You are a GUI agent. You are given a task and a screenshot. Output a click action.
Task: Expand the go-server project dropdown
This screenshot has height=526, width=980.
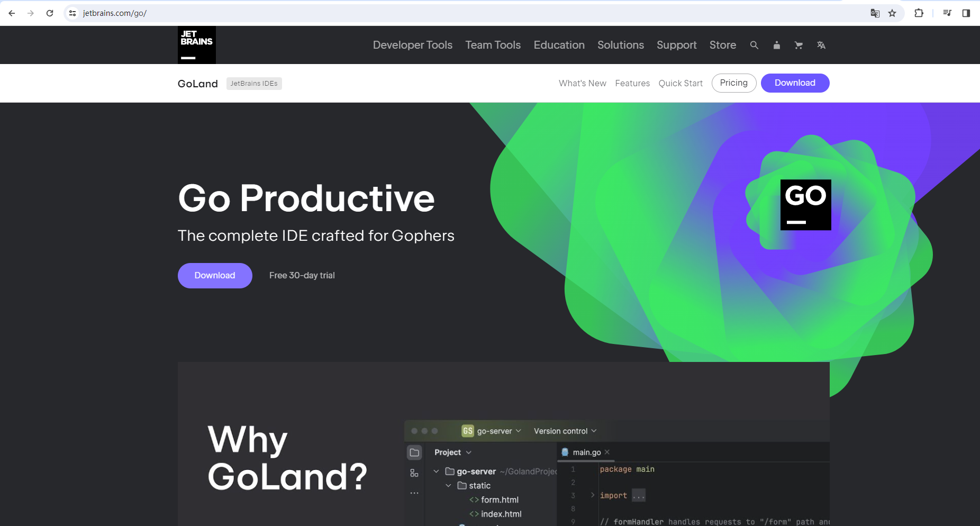tap(492, 431)
